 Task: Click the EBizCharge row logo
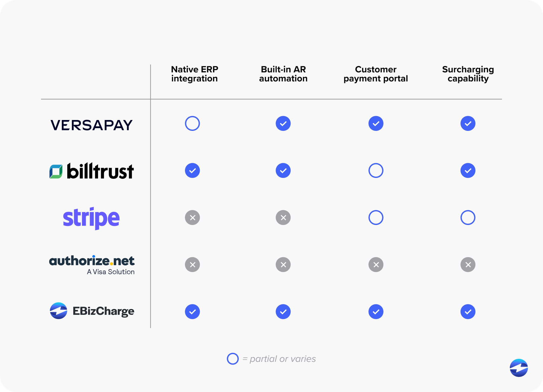(92, 311)
